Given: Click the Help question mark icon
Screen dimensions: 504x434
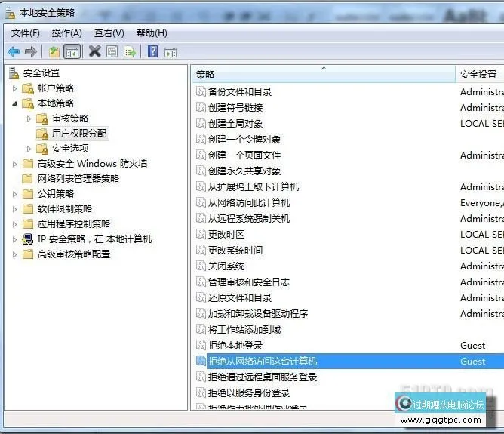Looking at the screenshot, I should pos(152,51).
